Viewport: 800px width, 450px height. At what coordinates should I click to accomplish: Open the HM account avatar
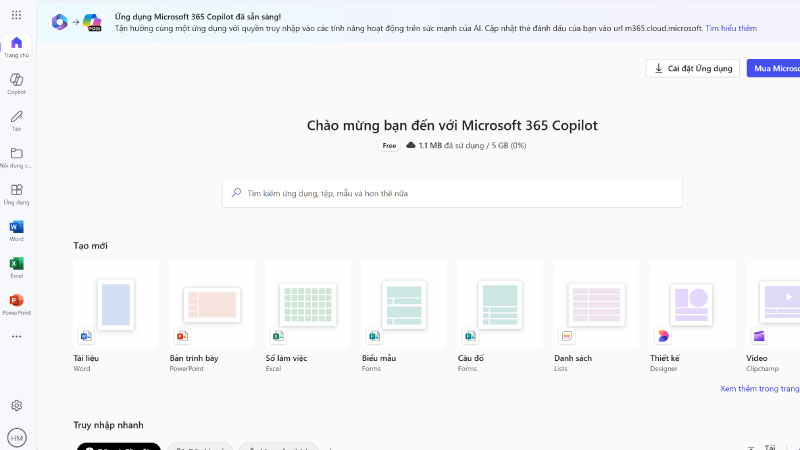coord(16,437)
